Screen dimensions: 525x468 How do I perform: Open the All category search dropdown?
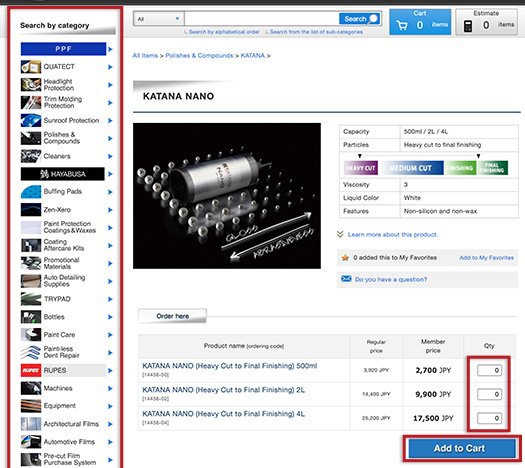point(158,19)
